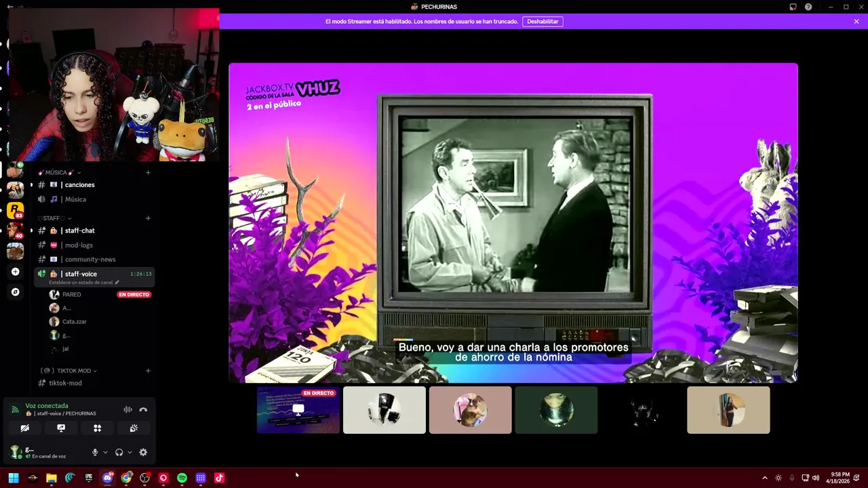Image resolution: width=868 pixels, height=488 pixels.
Task: Click Voz conectada status text
Action: click(47, 406)
